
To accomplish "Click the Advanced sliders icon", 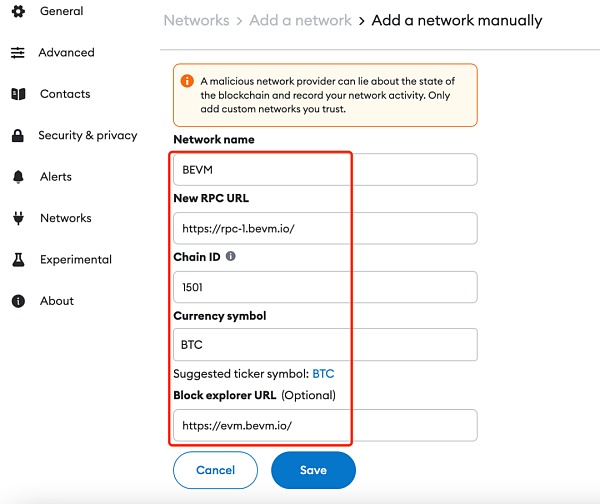I will 17,53.
